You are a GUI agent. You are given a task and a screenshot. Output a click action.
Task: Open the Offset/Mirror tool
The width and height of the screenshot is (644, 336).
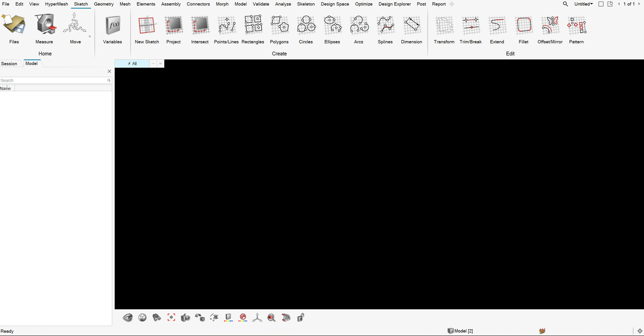pyautogui.click(x=550, y=29)
